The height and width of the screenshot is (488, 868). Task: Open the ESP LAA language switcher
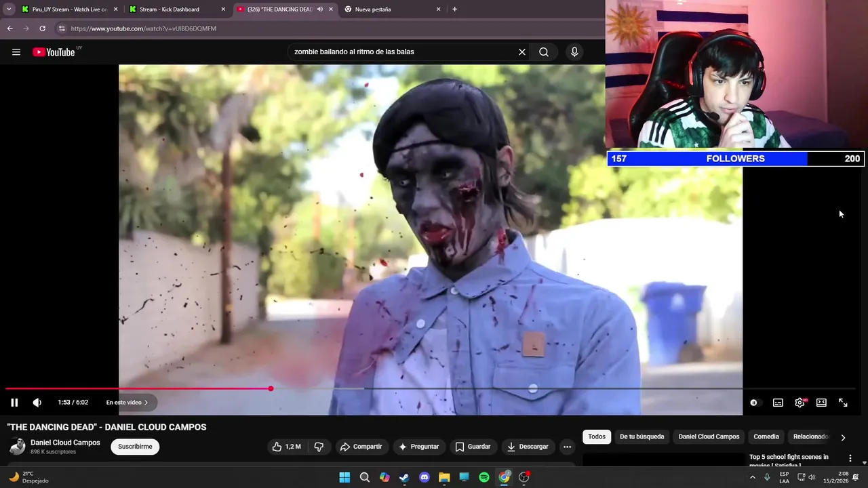click(x=785, y=477)
